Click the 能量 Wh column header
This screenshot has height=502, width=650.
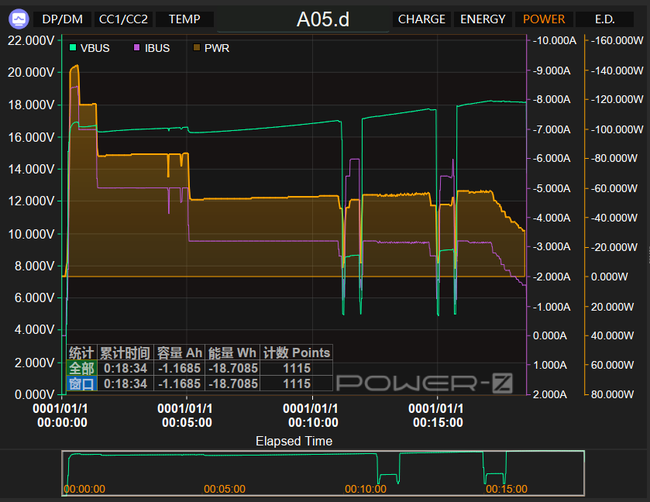point(233,353)
